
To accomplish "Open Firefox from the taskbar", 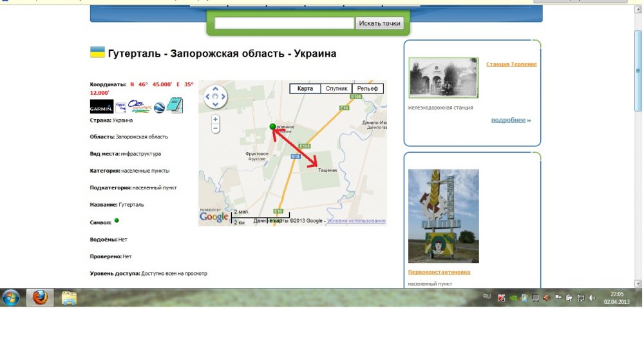I will click(40, 297).
